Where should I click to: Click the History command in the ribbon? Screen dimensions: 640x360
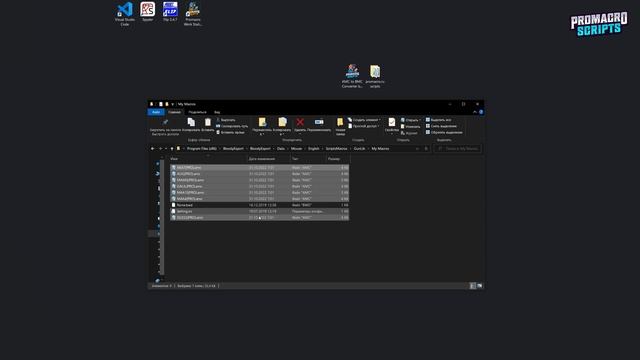pos(409,133)
